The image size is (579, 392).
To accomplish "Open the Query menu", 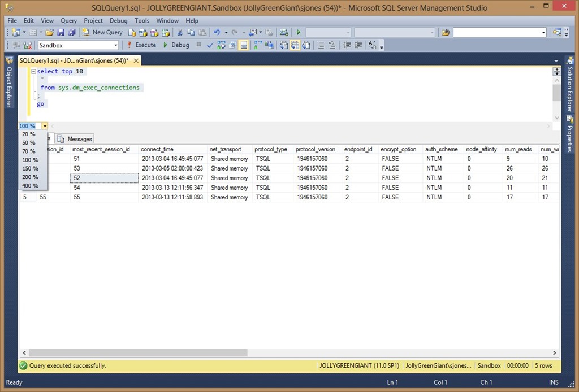I will tap(68, 21).
